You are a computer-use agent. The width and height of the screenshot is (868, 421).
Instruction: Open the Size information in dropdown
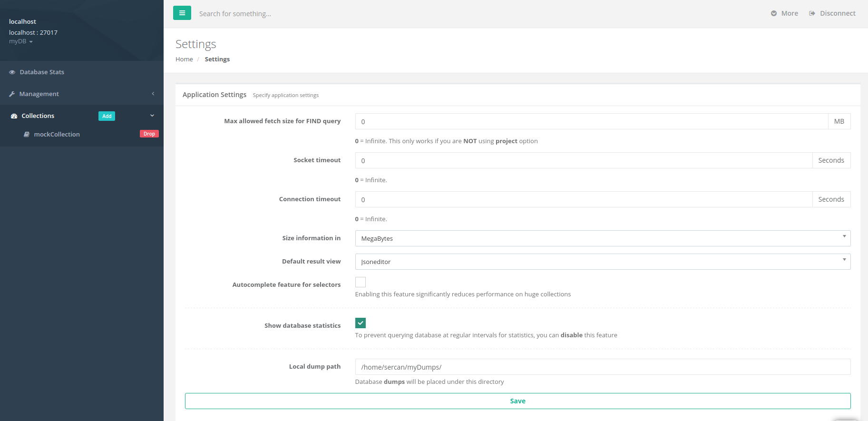(602, 238)
